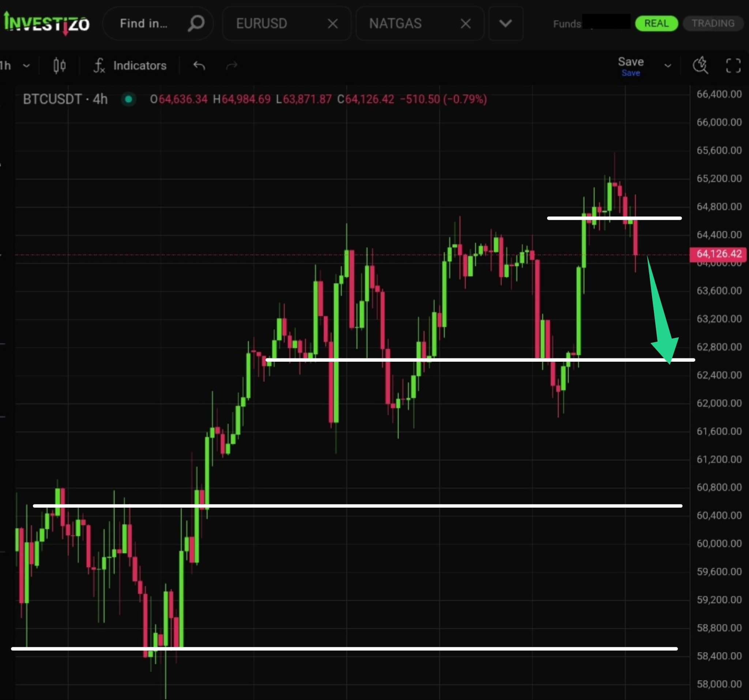Viewport: 749px width, 700px height.
Task: Switch to the NATGAS tab
Action: pos(395,23)
